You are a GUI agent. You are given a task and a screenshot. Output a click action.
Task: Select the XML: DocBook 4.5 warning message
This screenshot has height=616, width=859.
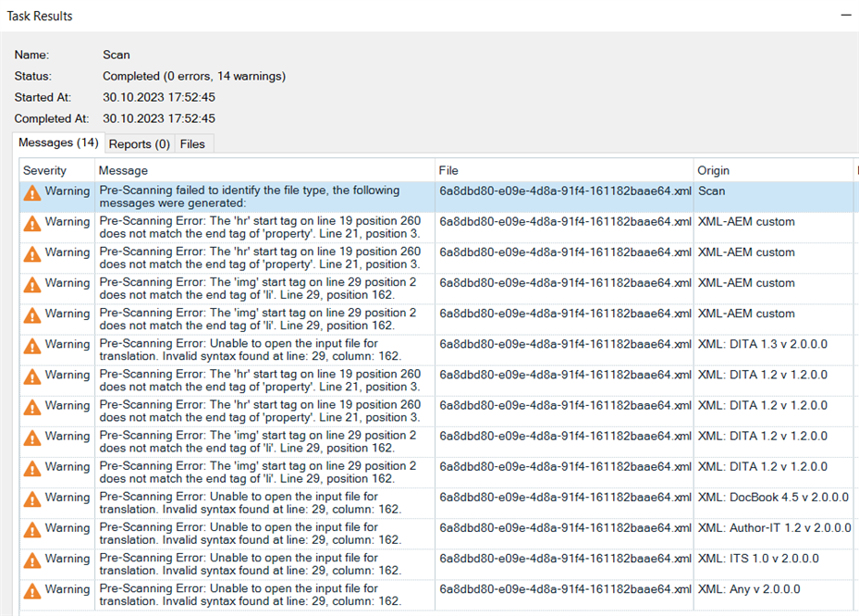pyautogui.click(x=251, y=503)
